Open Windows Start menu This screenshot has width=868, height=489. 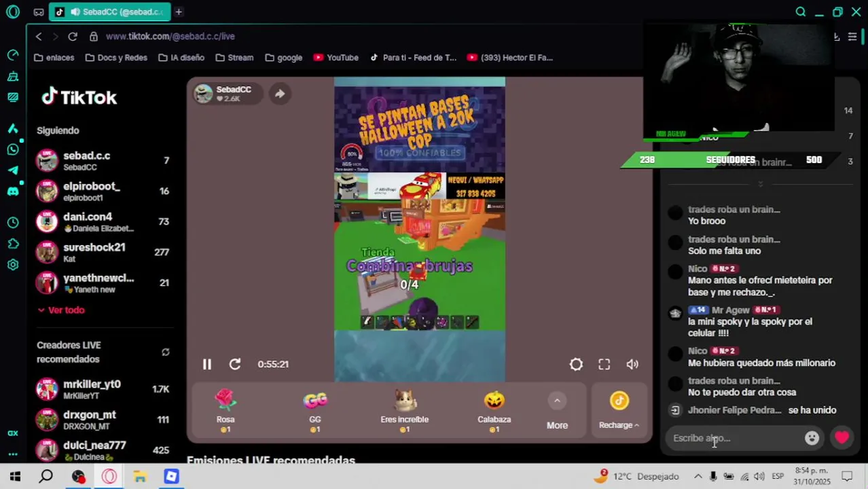15,476
